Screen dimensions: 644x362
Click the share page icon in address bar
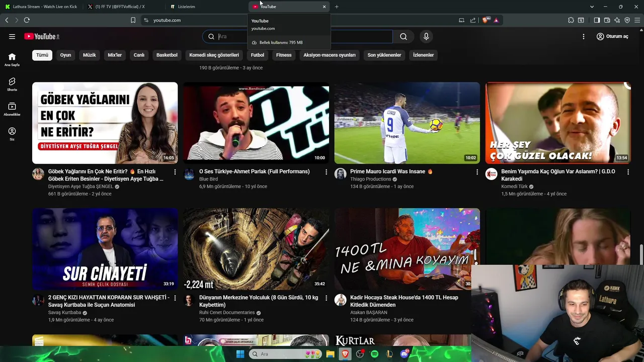(x=473, y=20)
